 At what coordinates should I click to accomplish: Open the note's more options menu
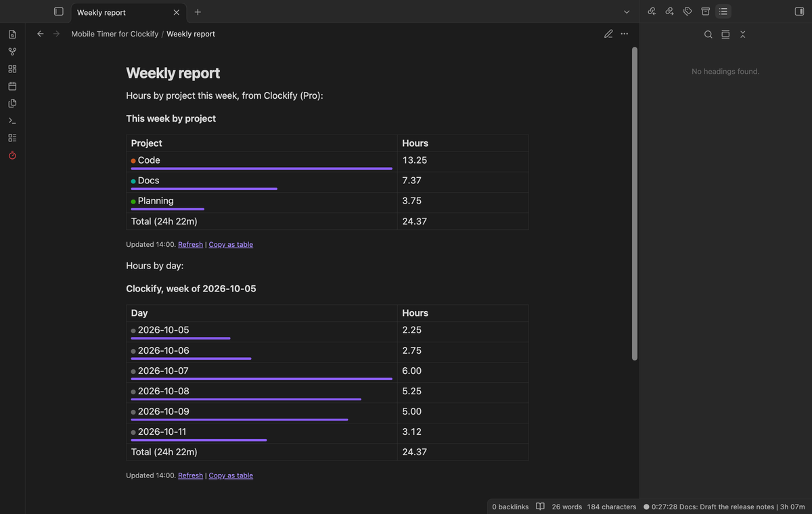(625, 34)
